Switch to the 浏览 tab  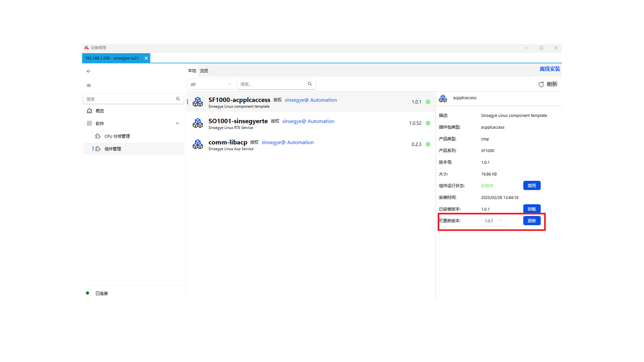pyautogui.click(x=204, y=71)
